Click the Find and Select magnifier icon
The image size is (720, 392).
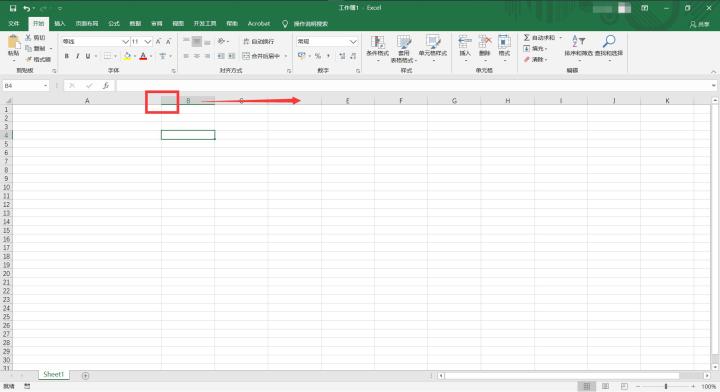pyautogui.click(x=609, y=41)
